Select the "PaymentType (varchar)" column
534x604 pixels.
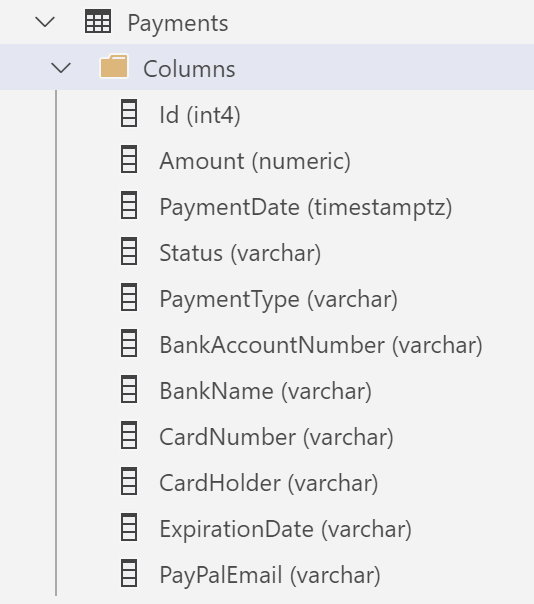279,299
